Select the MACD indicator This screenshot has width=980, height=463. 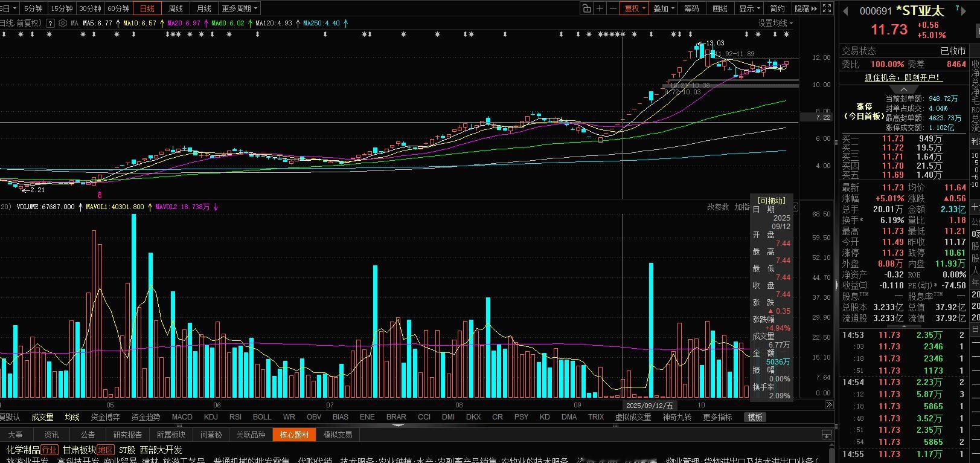(x=182, y=417)
